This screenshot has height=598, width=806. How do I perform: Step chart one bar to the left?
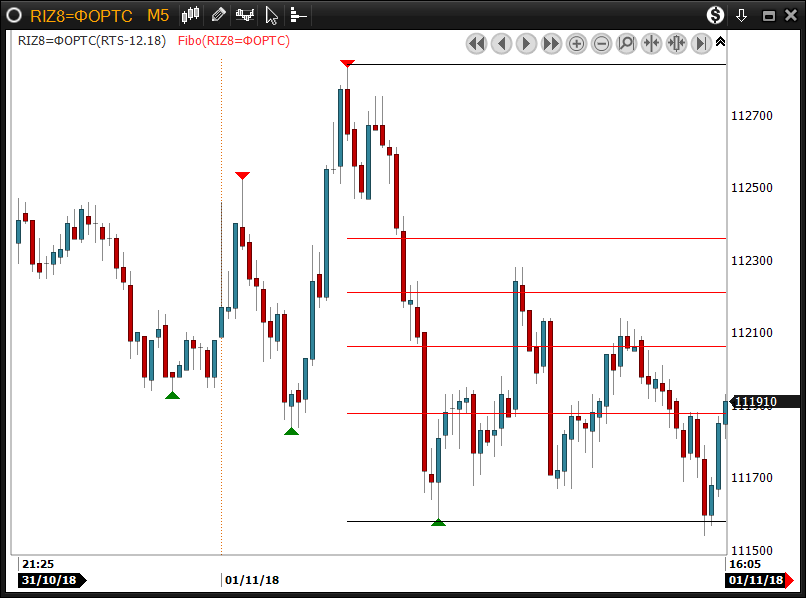[502, 44]
